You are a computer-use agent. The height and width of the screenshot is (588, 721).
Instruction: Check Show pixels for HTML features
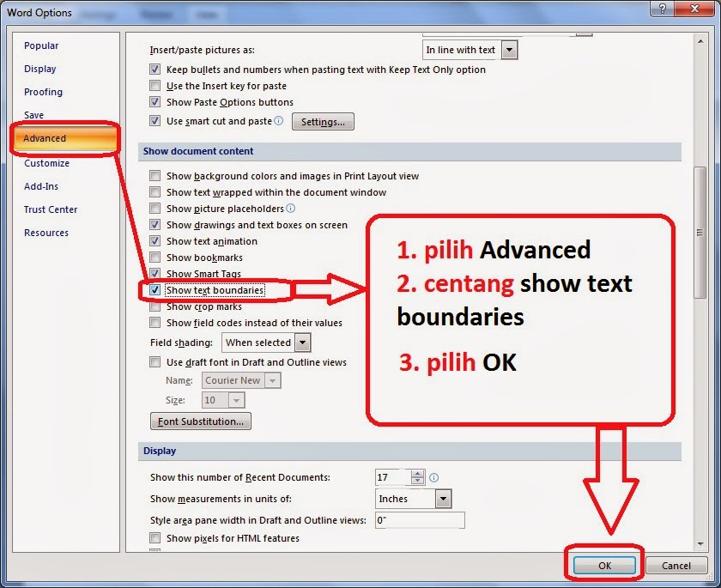(155, 538)
